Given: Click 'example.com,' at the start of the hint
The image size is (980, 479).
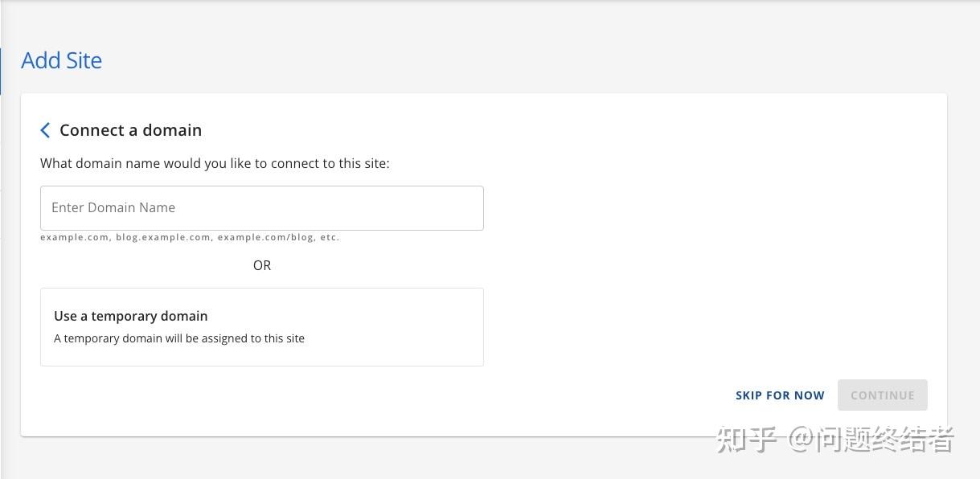Looking at the screenshot, I should pos(75,238).
